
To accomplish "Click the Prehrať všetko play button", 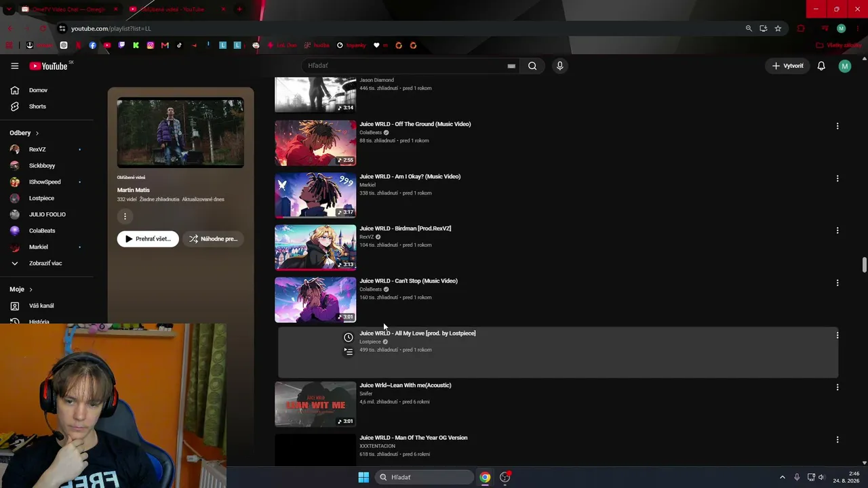I will tap(148, 239).
